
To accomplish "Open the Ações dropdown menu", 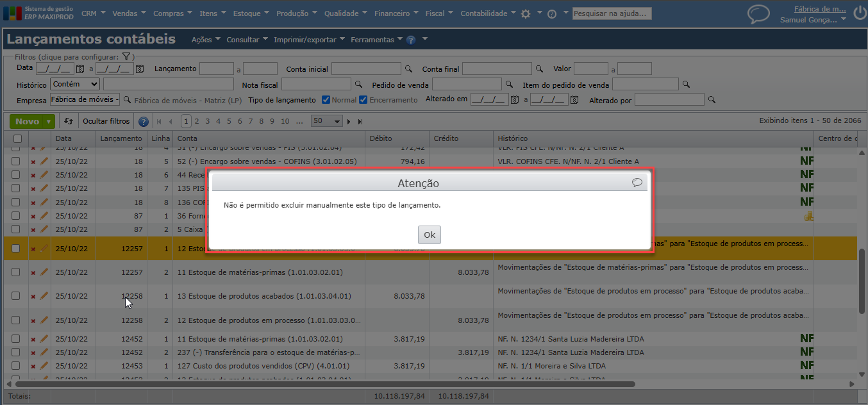I will coord(205,40).
